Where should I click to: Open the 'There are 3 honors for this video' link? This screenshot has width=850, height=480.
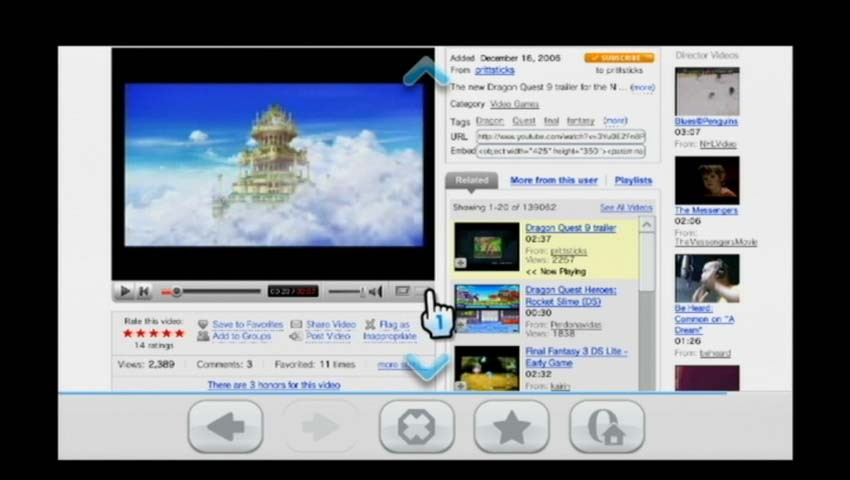coord(274,385)
